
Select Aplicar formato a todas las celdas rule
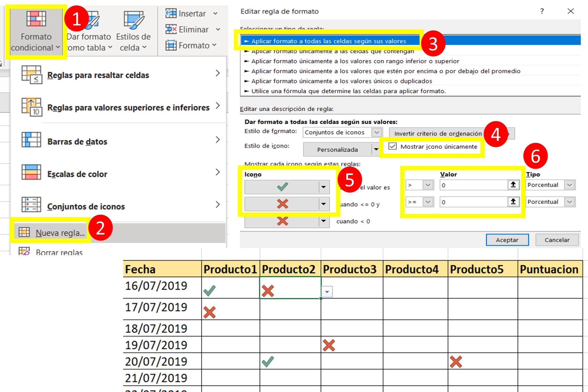(327, 41)
